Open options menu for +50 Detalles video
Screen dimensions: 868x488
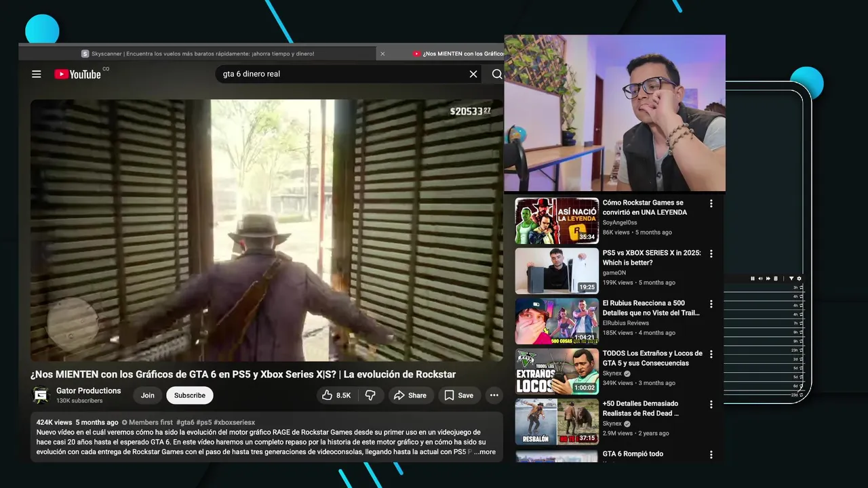[711, 404]
